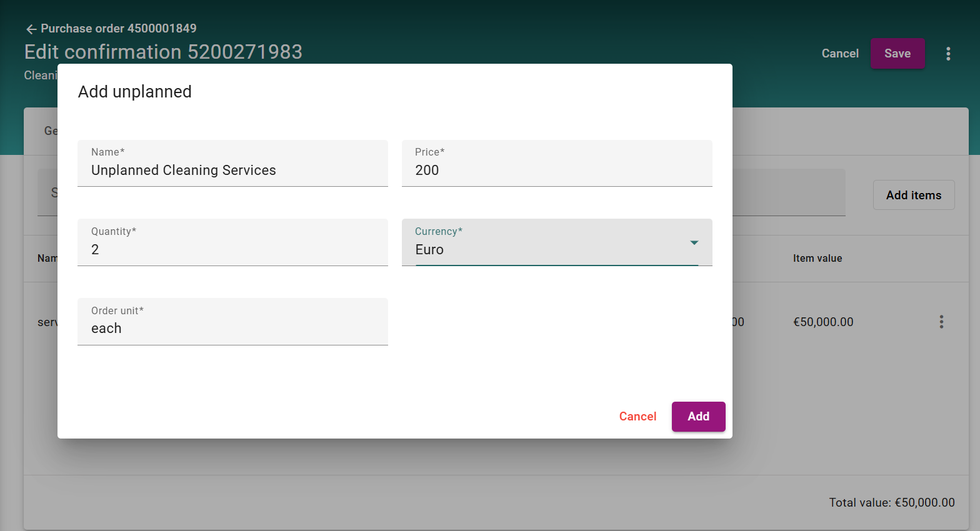Viewport: 980px width, 531px height.
Task: Click the Order unit field
Action: click(232, 328)
